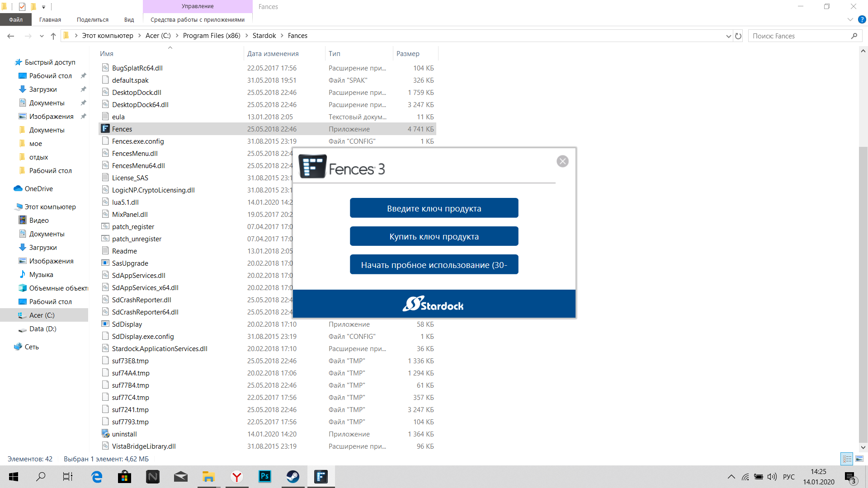Open recent locations dropdown arrow
The image size is (868, 488).
coord(42,36)
